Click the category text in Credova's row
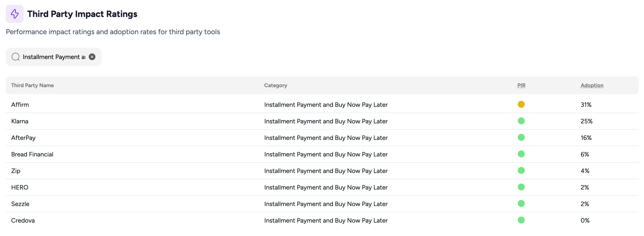Image resolution: width=644 pixels, height=236 pixels. tap(326, 221)
